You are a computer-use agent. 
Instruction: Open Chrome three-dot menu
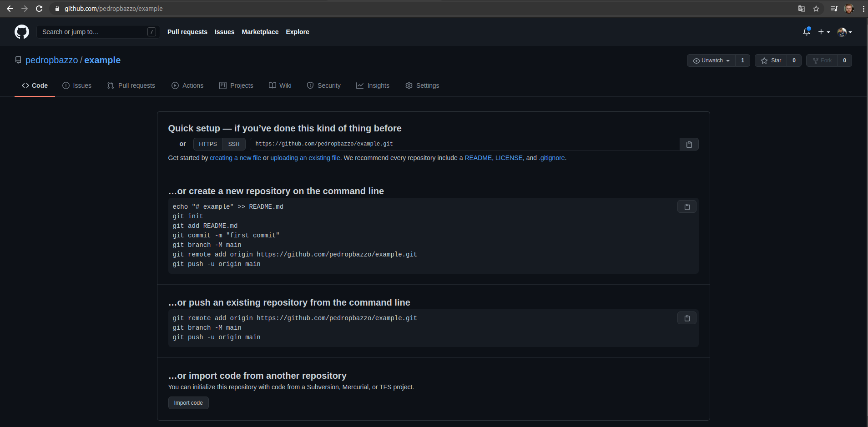[863, 9]
